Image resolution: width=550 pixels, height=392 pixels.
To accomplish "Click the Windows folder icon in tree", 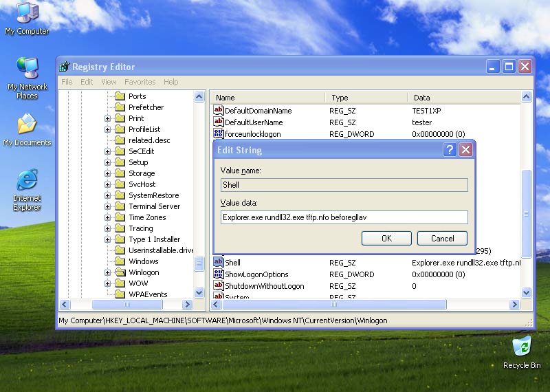I will point(120,261).
